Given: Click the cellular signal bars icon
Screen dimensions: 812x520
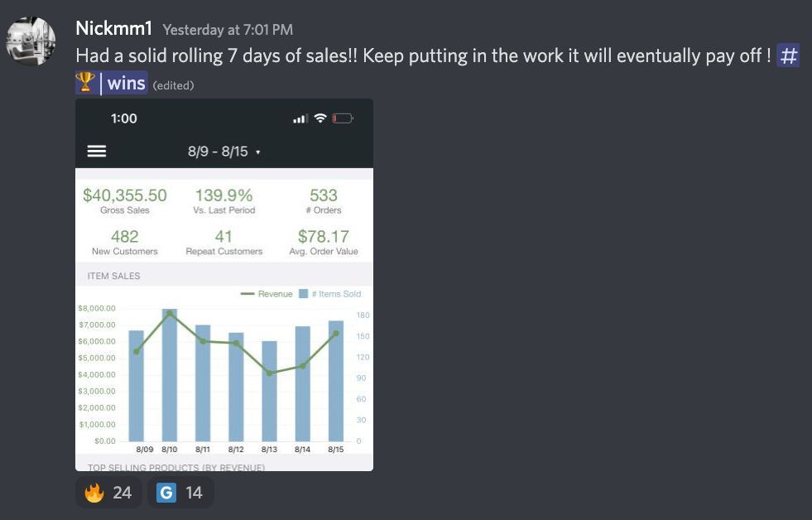Looking at the screenshot, I should 300,118.
